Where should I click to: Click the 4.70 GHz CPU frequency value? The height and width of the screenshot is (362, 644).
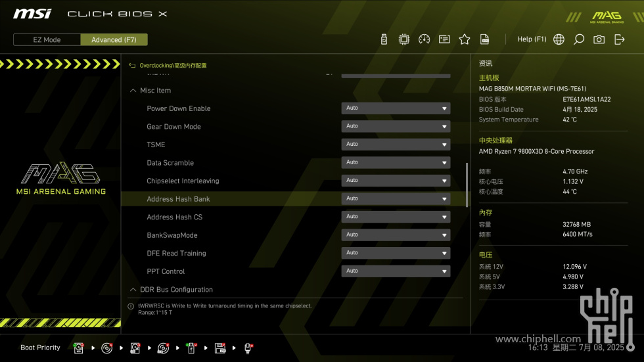tap(575, 171)
